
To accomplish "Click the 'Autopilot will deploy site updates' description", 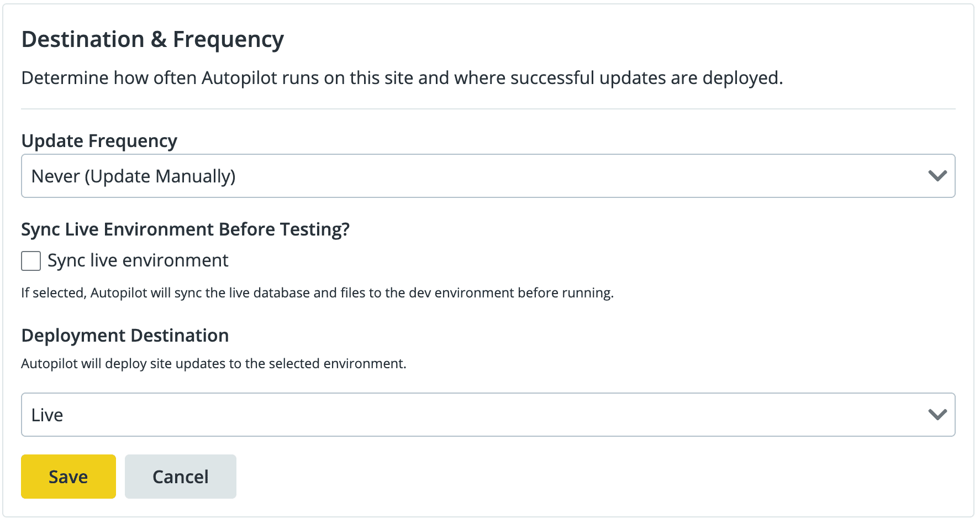I will [214, 364].
